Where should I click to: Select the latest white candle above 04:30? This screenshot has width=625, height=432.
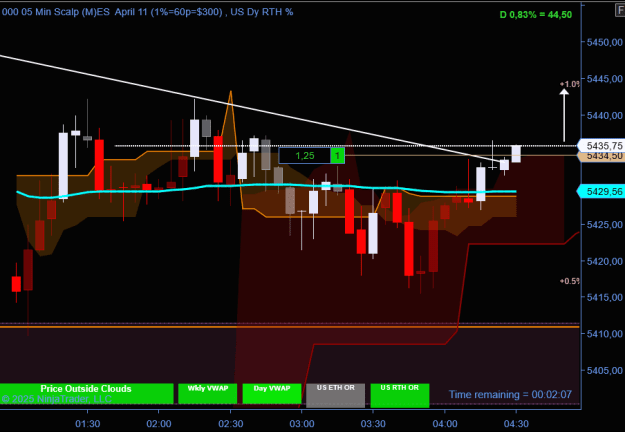pos(516,154)
